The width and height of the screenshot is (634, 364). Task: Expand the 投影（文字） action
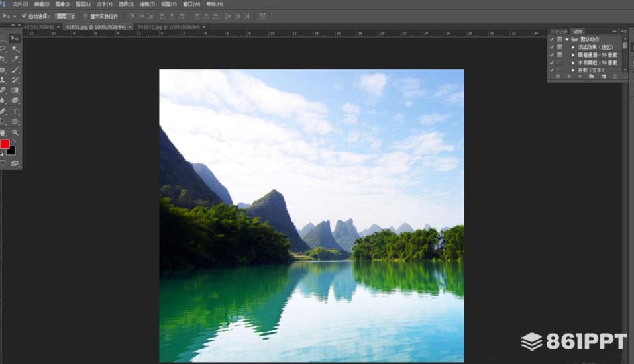coord(573,70)
